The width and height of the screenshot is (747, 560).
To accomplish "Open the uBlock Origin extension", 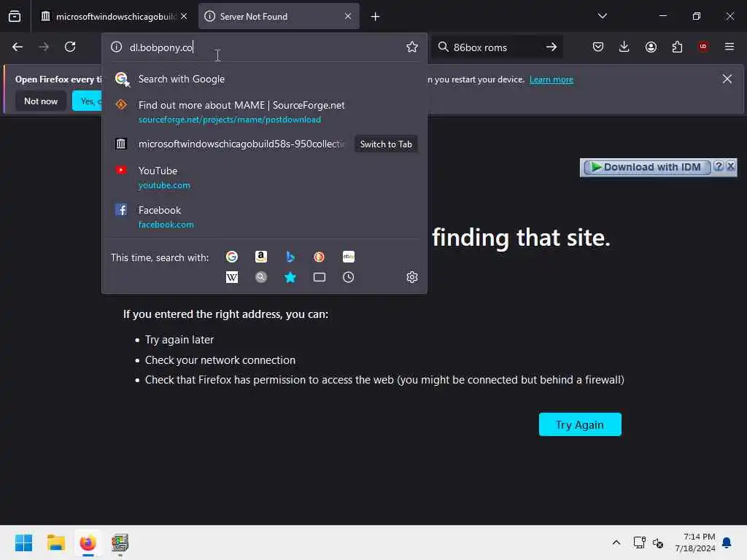I will [703, 46].
